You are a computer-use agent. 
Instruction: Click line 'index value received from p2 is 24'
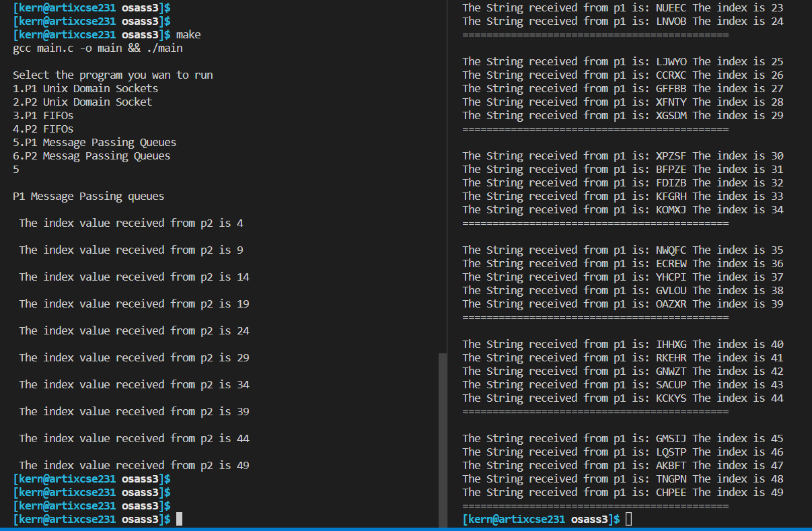[134, 330]
